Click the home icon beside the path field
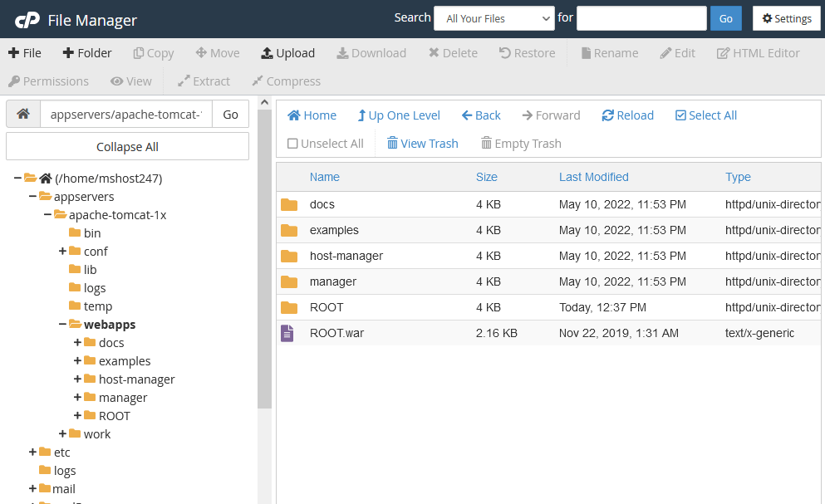 point(22,113)
